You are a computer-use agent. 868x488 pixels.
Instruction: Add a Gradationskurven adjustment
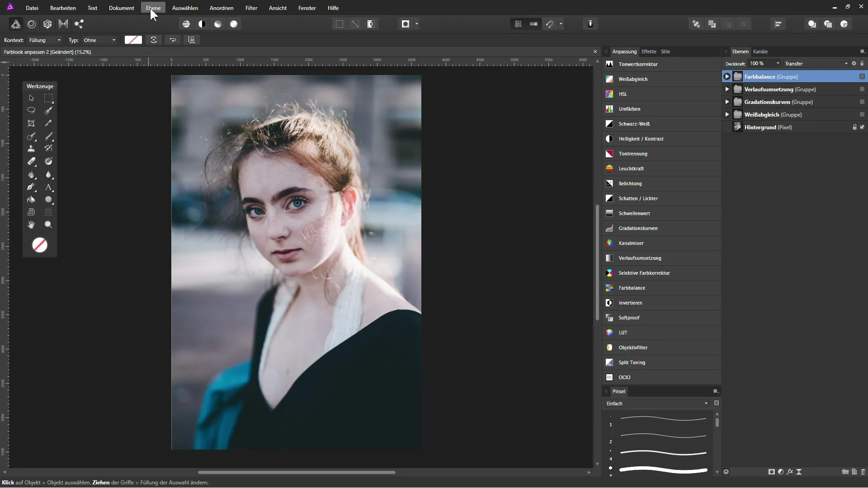638,228
